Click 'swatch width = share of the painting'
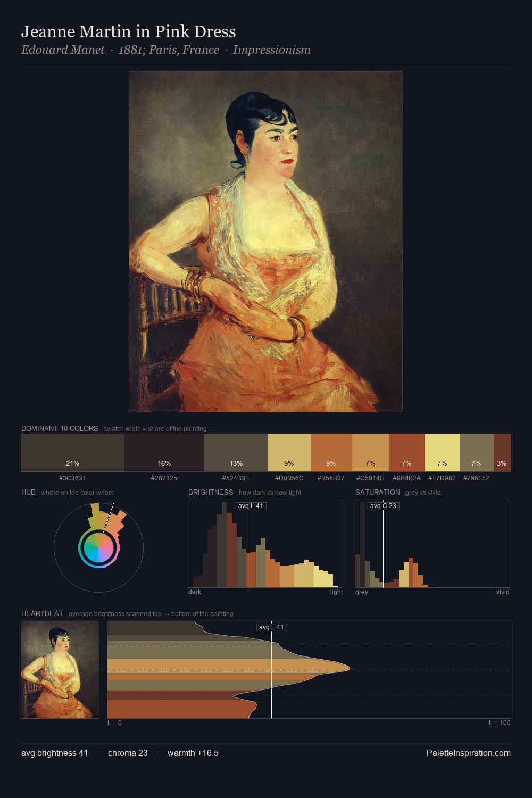 point(155,429)
